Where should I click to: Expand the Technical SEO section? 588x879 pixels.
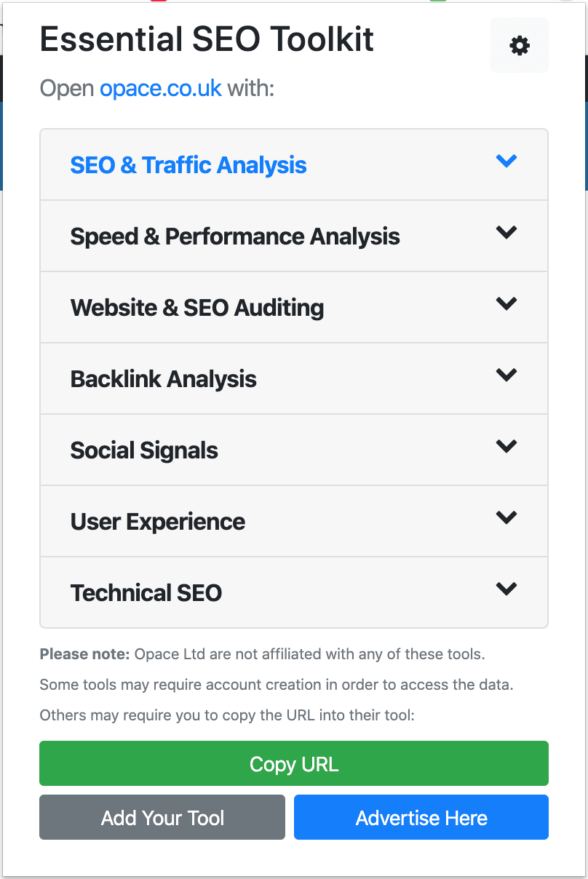[x=146, y=592]
